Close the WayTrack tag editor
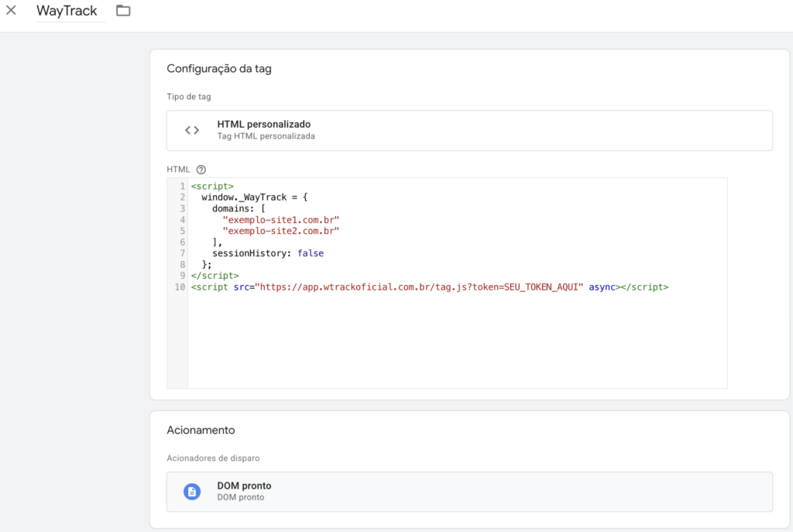The image size is (793, 532). tap(11, 10)
